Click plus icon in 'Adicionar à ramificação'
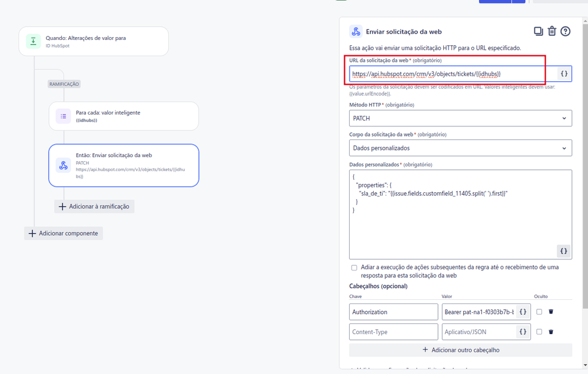This screenshot has width=588, height=374. 62,206
